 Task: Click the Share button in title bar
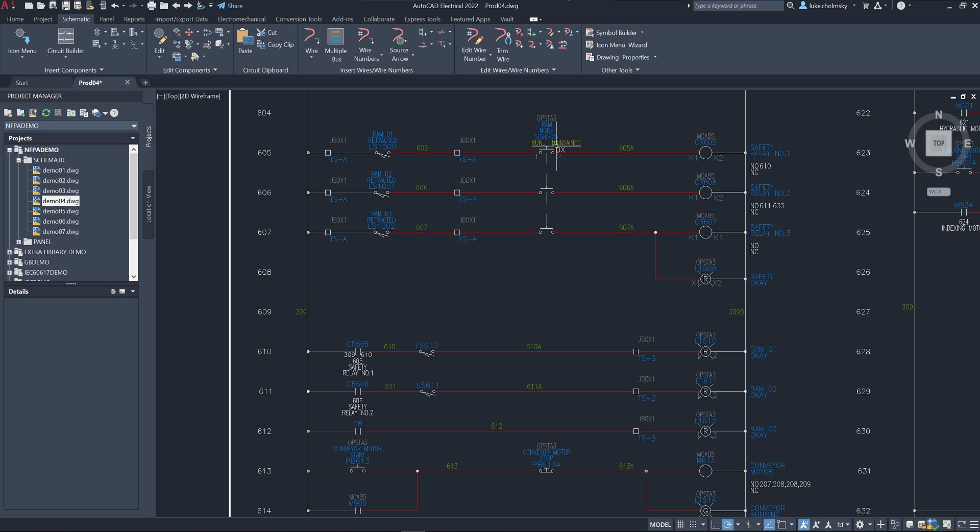[230, 6]
